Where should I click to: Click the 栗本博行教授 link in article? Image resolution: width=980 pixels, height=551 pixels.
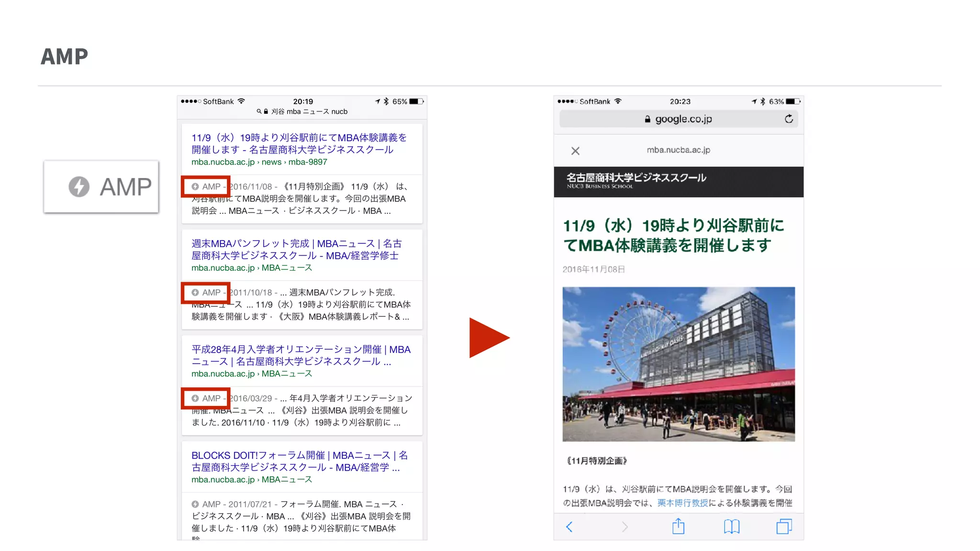tap(682, 503)
